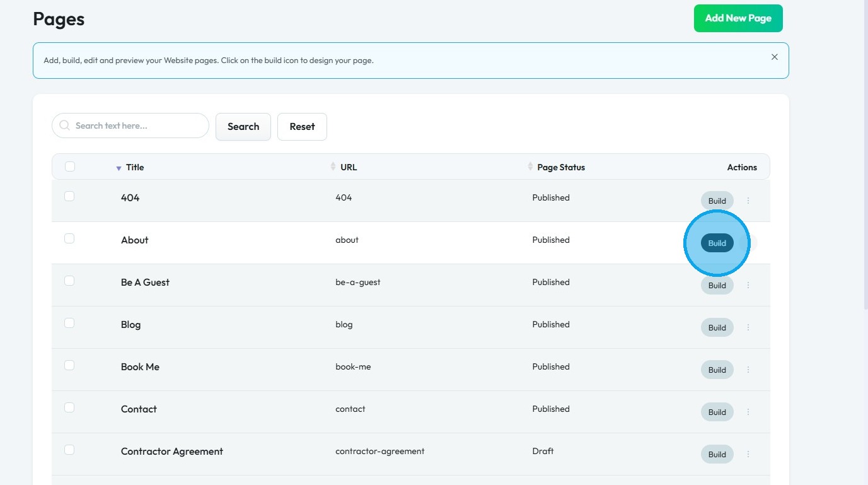Check the box for the 404 page
The width and height of the screenshot is (868, 485).
[x=69, y=196]
